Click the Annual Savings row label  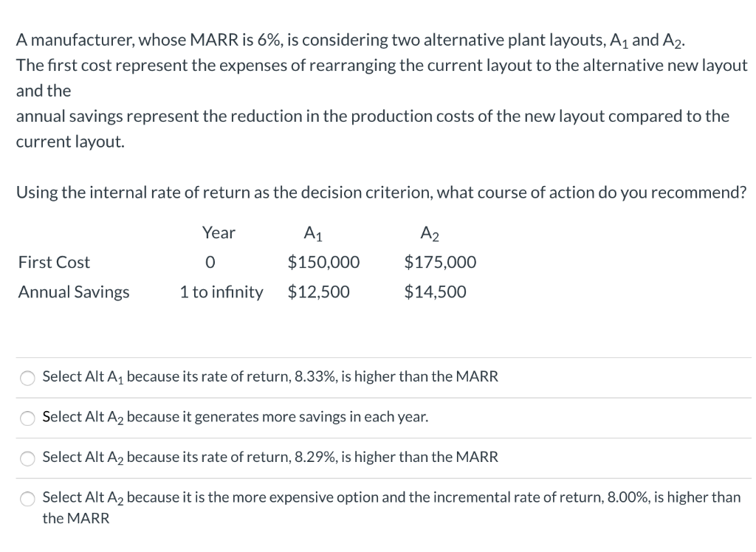point(72,291)
